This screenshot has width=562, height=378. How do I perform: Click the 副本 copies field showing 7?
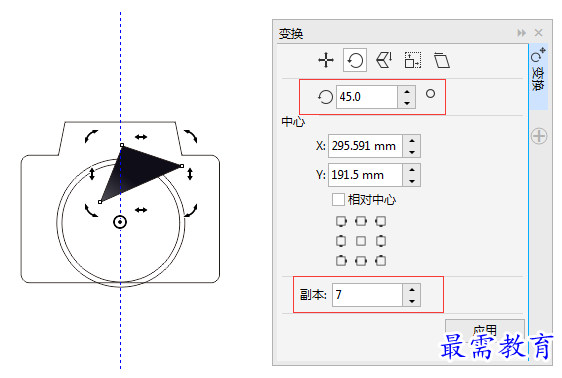[367, 295]
